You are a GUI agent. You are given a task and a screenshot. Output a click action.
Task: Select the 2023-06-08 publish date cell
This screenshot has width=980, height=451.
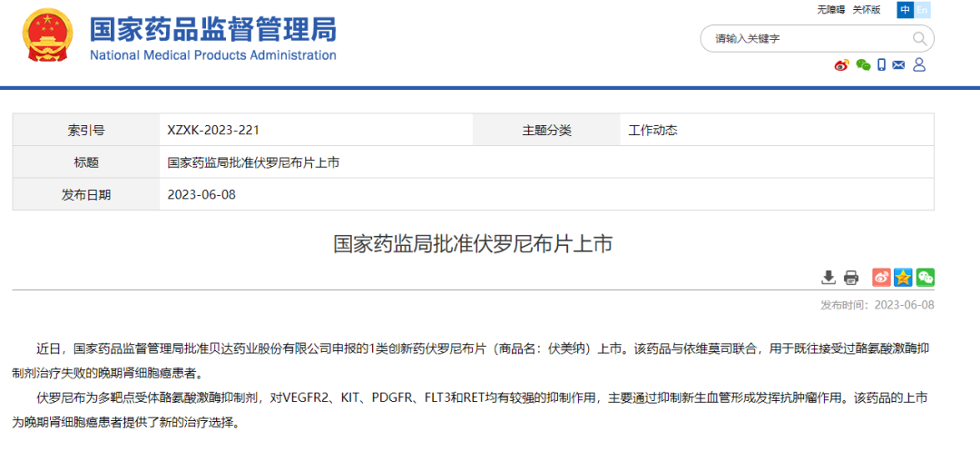tap(201, 194)
